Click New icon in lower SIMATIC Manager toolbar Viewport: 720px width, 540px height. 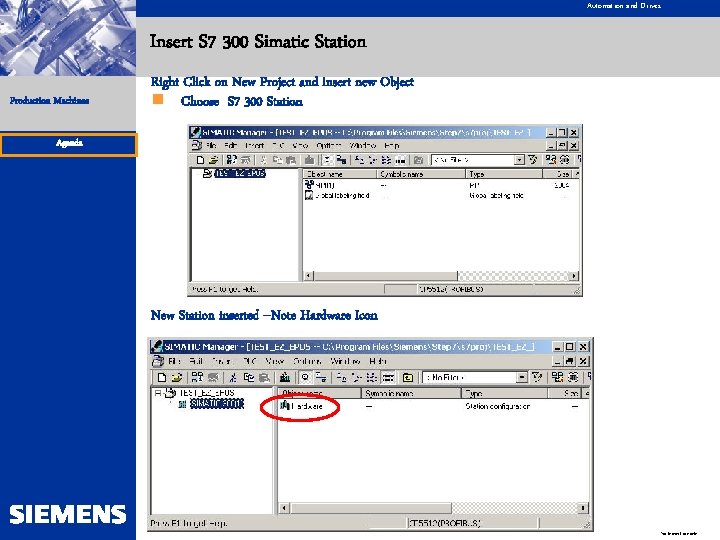[162, 377]
